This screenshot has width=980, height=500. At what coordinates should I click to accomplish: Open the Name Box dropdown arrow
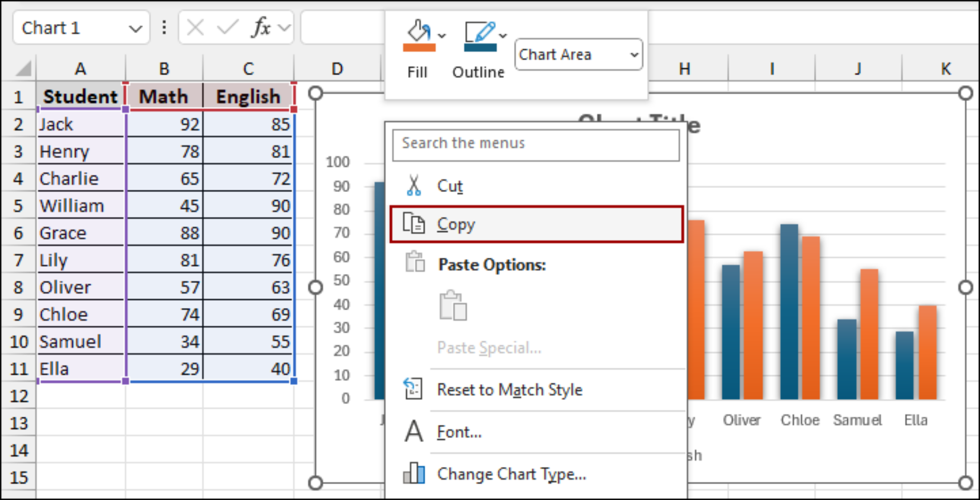point(135,29)
